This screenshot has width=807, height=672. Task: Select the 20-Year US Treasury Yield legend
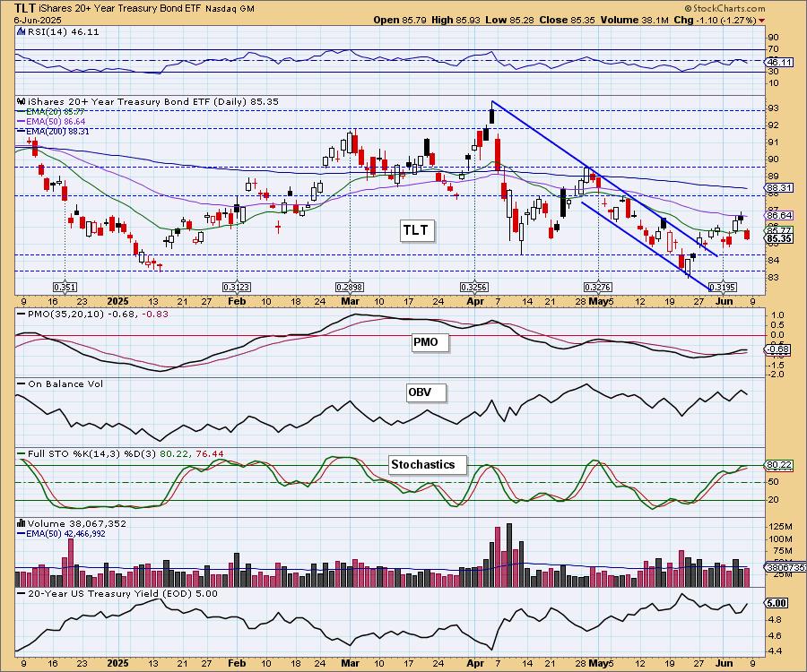117,594
